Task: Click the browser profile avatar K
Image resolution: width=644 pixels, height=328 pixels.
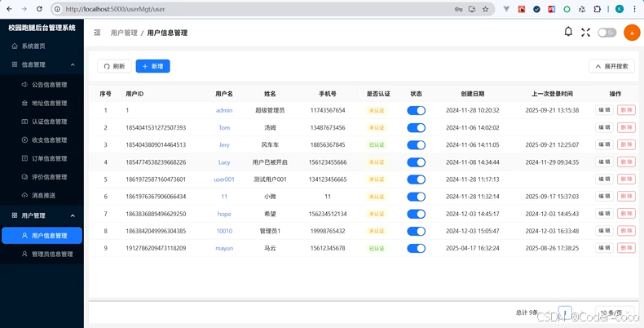Action: 620,9
